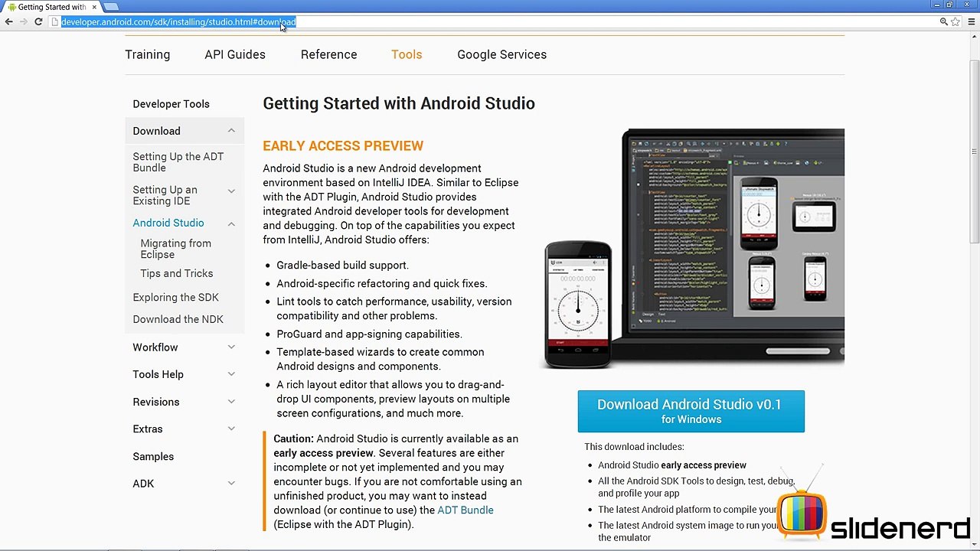
Task: Open the Revisions sidebar item
Action: (x=155, y=402)
